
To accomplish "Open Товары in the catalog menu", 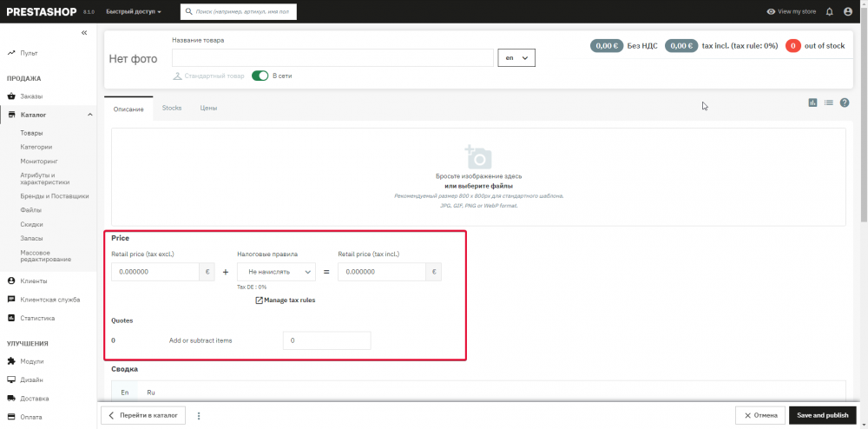I will tap(31, 133).
